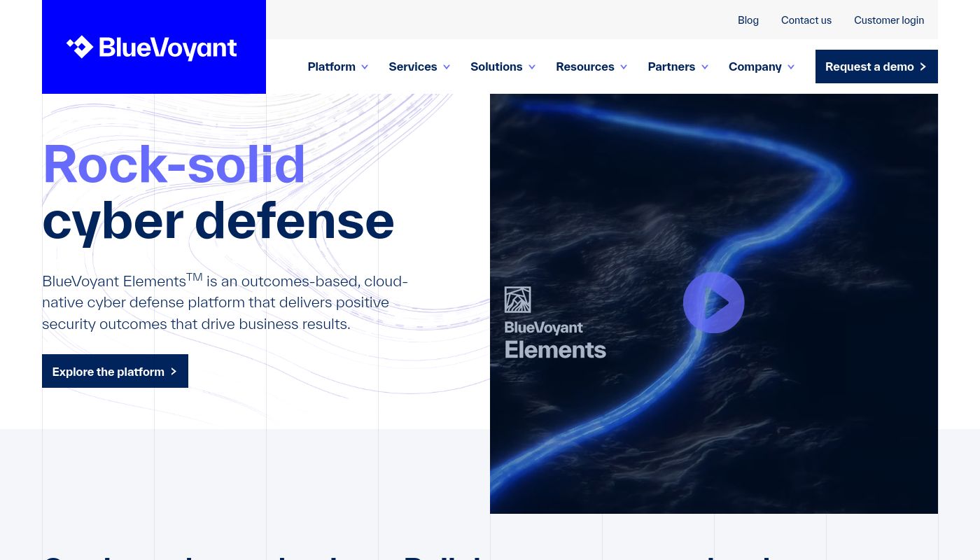Expand the Resources menu chevron
The height and width of the screenshot is (560, 980).
click(x=624, y=67)
